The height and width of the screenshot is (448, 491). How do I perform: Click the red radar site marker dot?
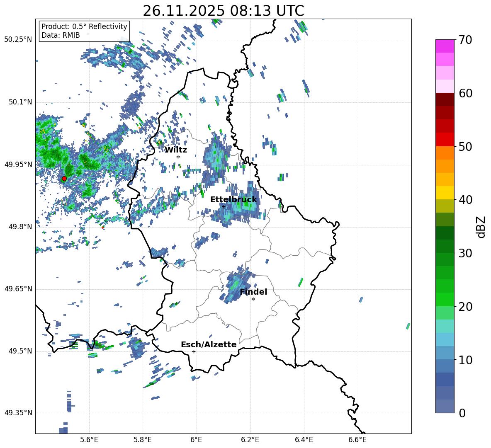[64, 179]
